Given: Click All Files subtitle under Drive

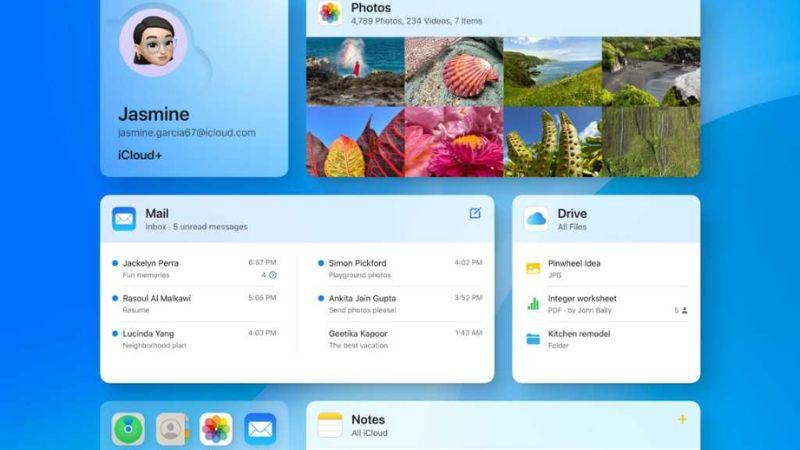Looking at the screenshot, I should pos(572,227).
